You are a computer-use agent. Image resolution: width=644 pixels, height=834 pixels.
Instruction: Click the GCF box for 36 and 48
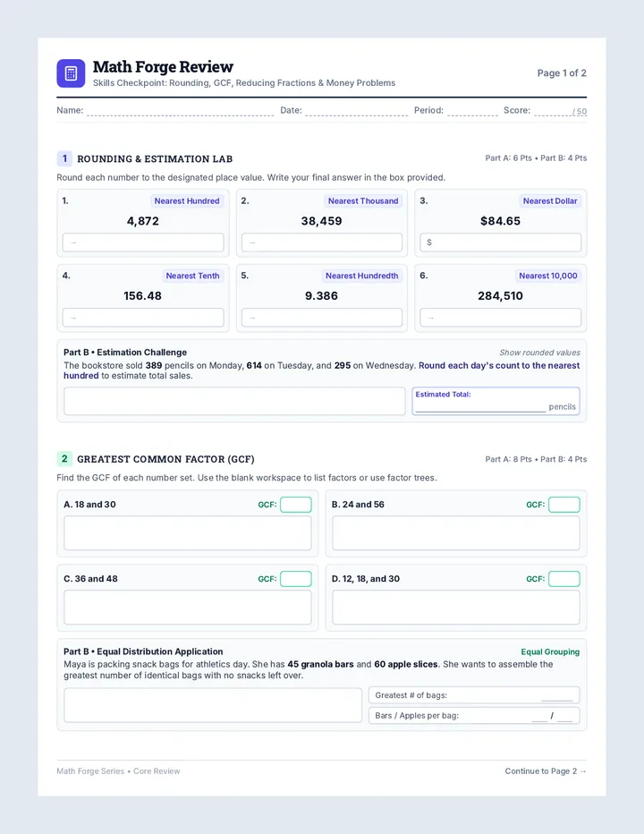click(296, 579)
